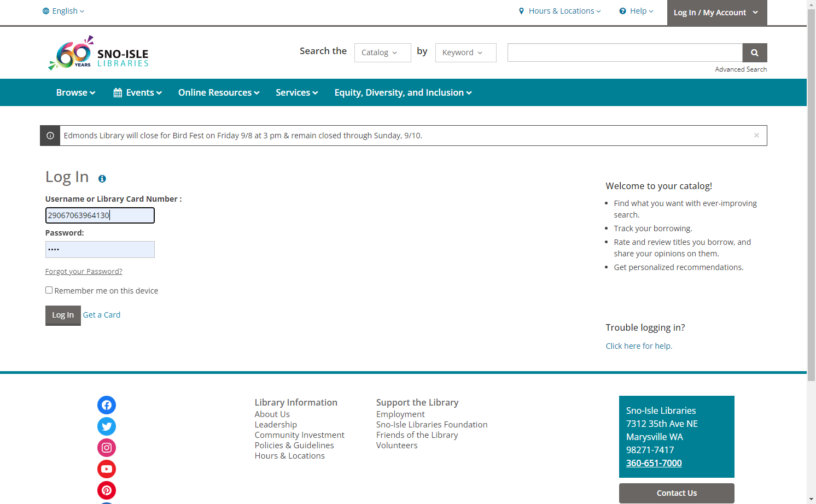Open Sno-Isle Libraries Foundation link
Image resolution: width=816 pixels, height=504 pixels.
432,425
